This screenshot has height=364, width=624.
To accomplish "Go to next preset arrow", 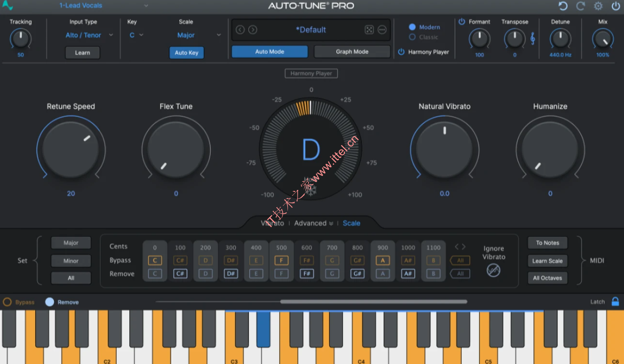I will [x=253, y=30].
